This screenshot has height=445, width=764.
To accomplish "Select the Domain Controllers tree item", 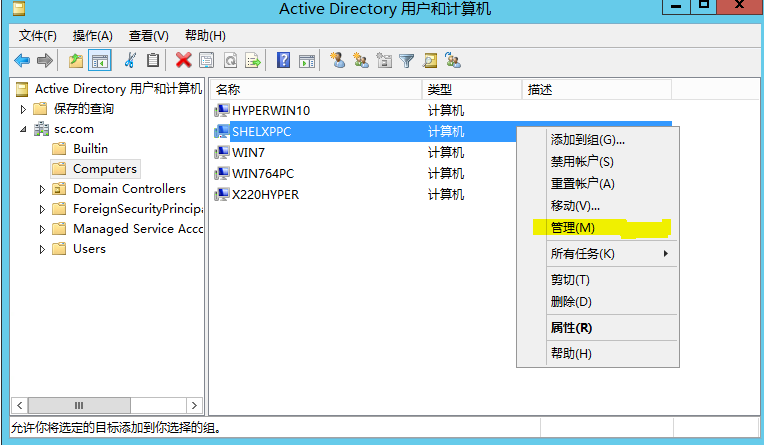I will [x=129, y=189].
